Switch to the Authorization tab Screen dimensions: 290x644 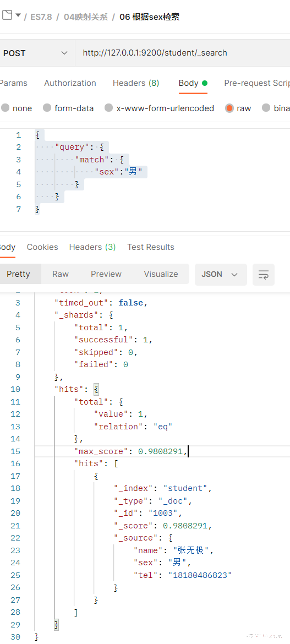(70, 83)
